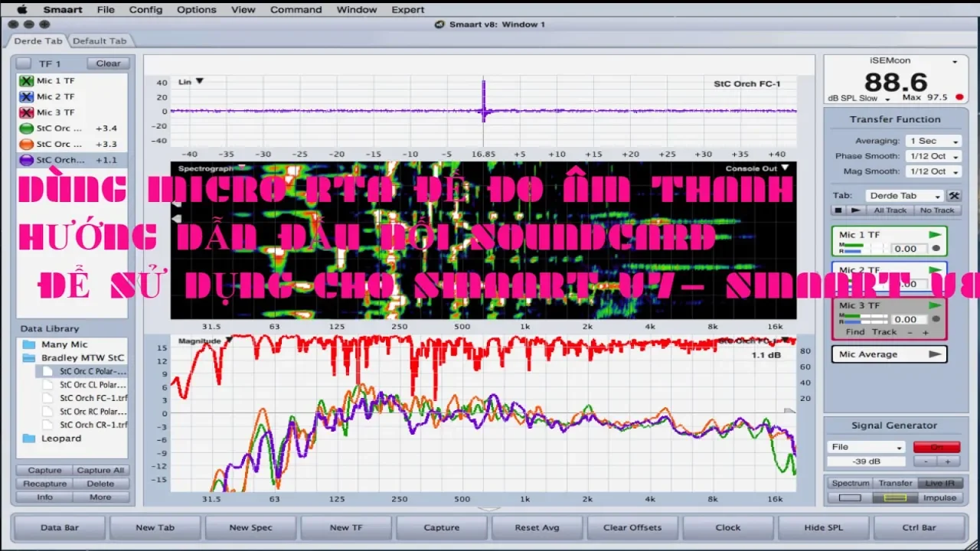Click the -39 dB level field
Viewport: 980px width, 551px height.
click(866, 461)
